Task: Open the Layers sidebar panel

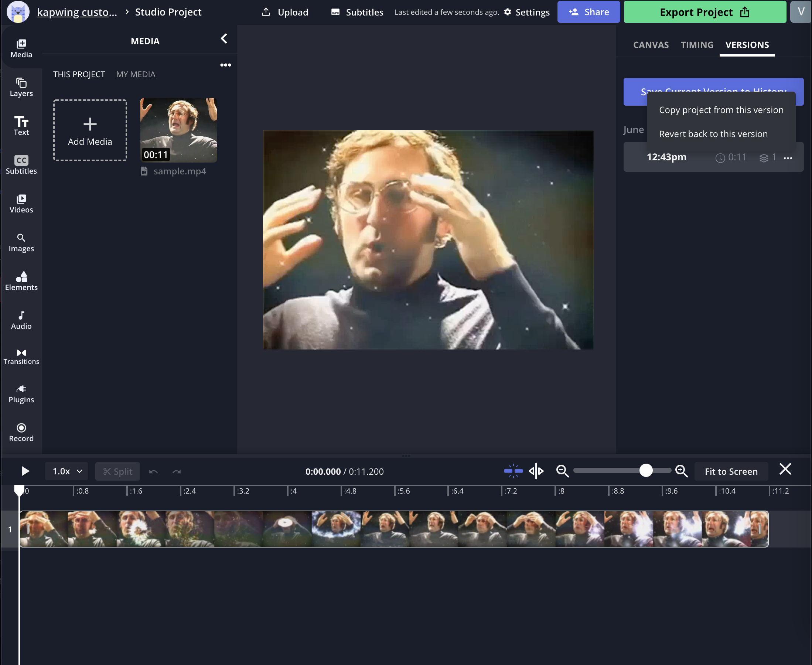Action: [21, 87]
